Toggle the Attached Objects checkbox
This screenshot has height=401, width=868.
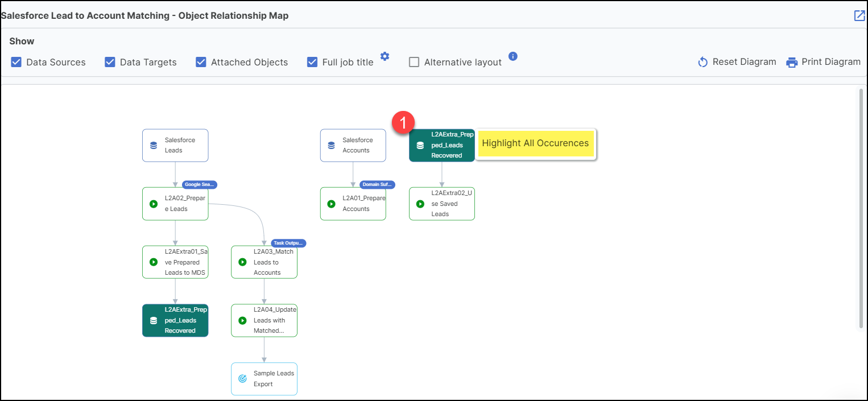point(201,62)
